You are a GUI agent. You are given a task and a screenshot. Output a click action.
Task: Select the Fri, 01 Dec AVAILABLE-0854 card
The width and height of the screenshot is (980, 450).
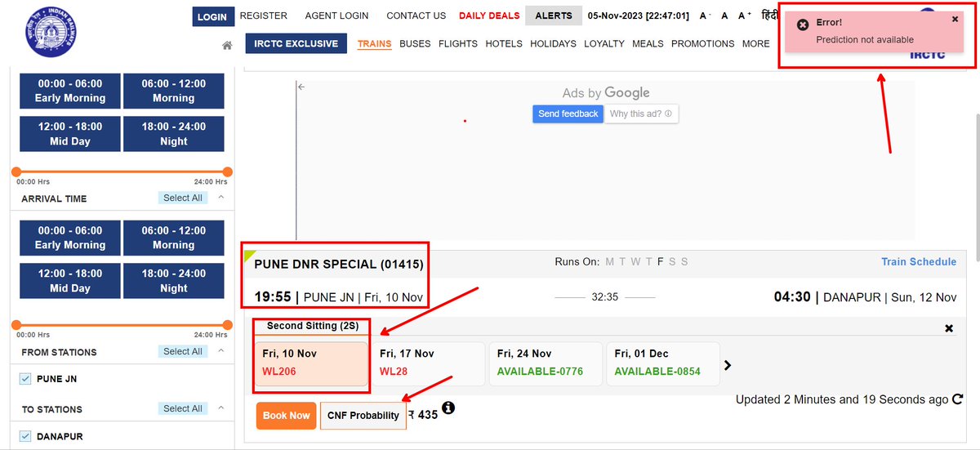(663, 363)
